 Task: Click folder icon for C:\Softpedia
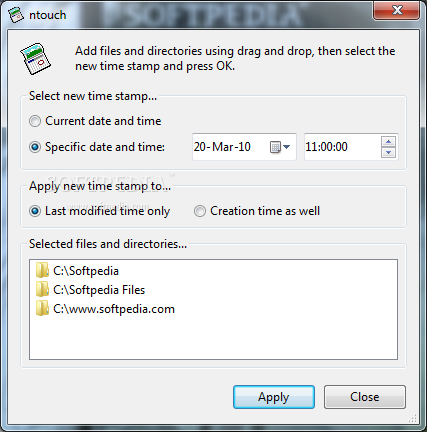coord(42,270)
